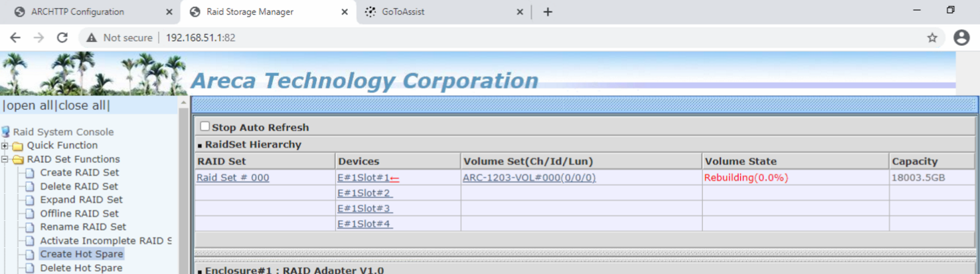
Task: Click the GoToAssist tab favicon
Action: coord(370,12)
